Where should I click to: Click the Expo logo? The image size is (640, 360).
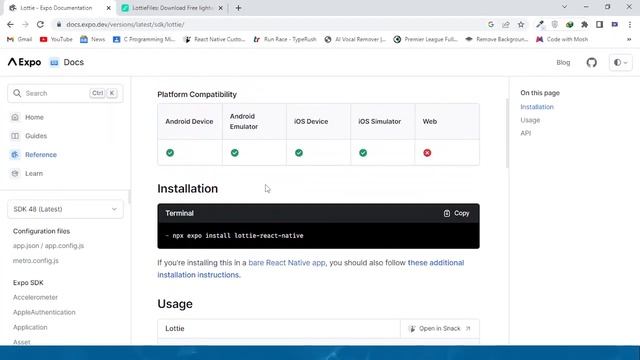coord(24,62)
